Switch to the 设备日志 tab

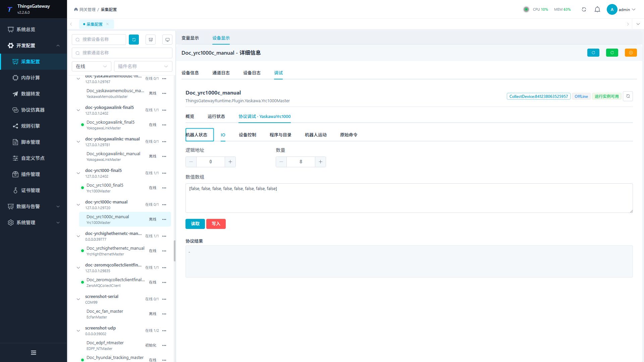pyautogui.click(x=252, y=73)
